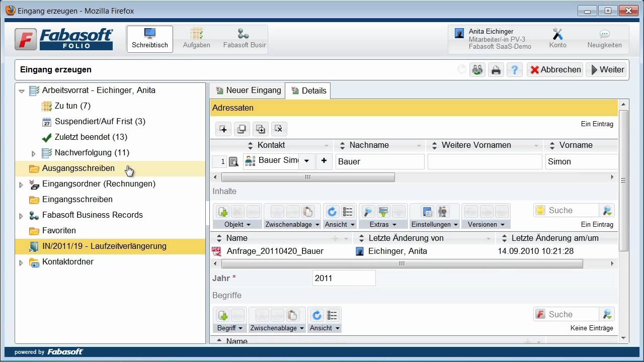The image size is (644, 362).
Task: Open the Neuigkeiten news feed
Action: pyautogui.click(x=604, y=39)
